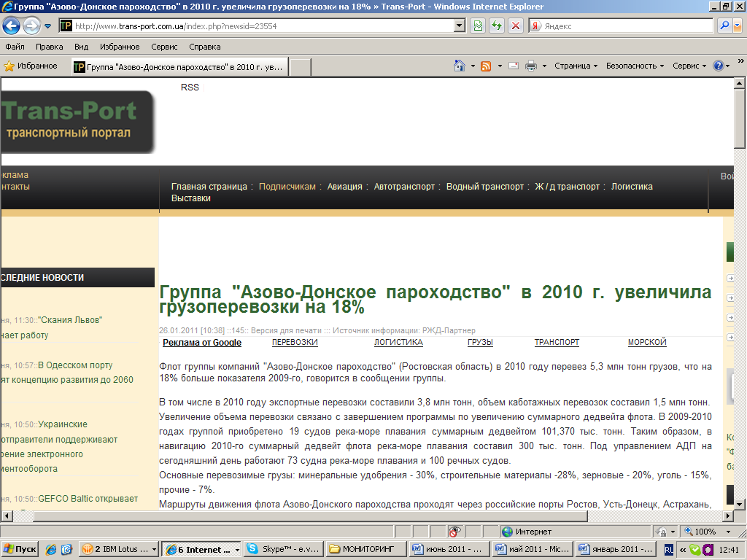Open the 100% zoom level control
Viewport: 747px width, 560px height.
707,532
